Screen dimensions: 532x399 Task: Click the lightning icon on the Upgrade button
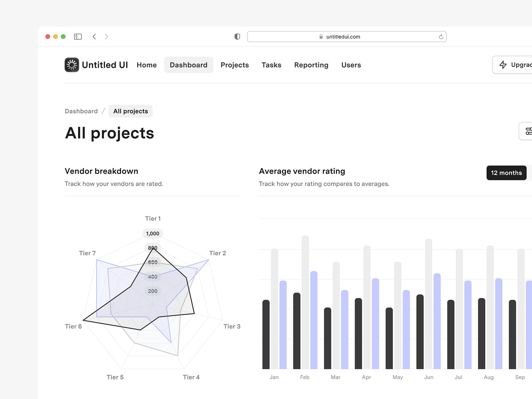pos(502,65)
